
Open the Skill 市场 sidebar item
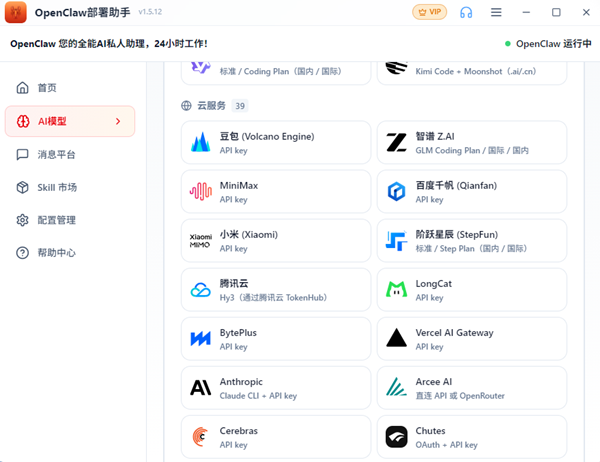[x=70, y=188]
